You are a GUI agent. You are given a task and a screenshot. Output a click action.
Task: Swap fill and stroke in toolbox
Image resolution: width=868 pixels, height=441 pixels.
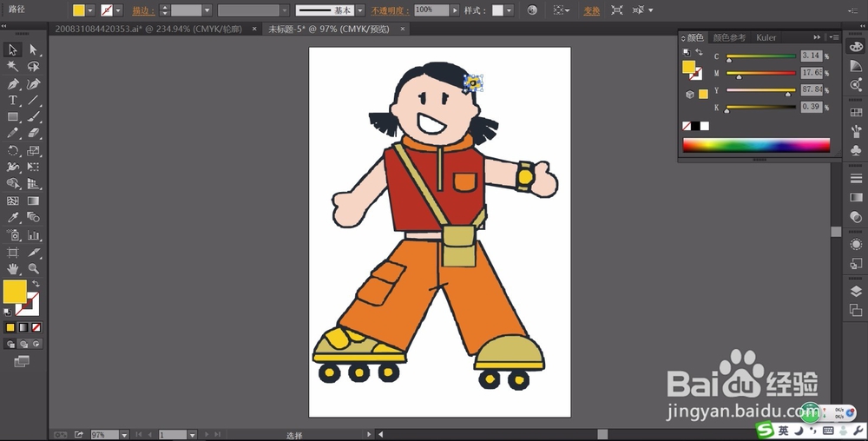(x=36, y=283)
